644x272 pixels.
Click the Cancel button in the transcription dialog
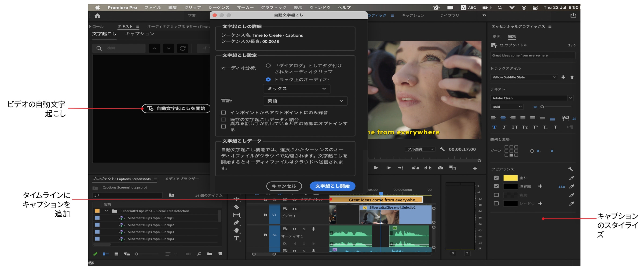tap(284, 186)
